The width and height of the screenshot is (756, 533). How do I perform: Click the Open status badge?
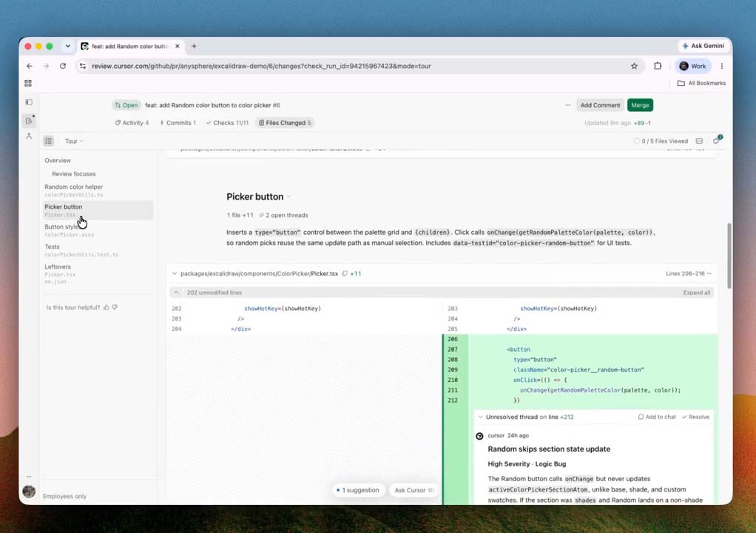pos(126,105)
